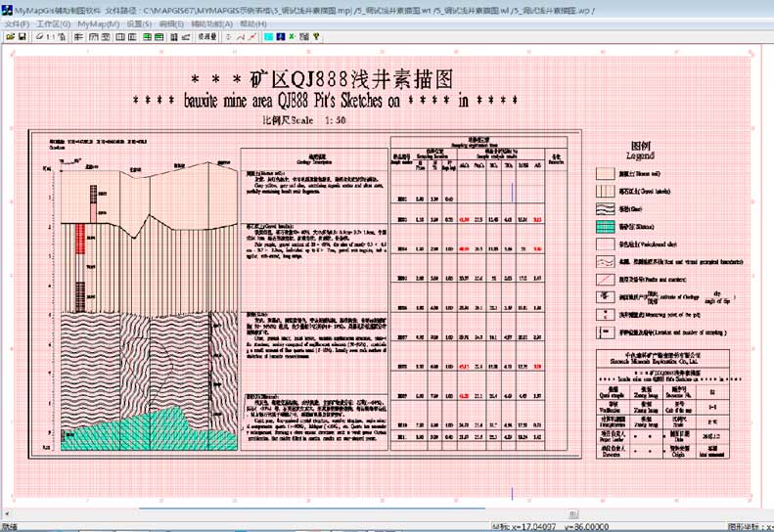
Task: Click the green X toolbar icon
Action: (291, 36)
